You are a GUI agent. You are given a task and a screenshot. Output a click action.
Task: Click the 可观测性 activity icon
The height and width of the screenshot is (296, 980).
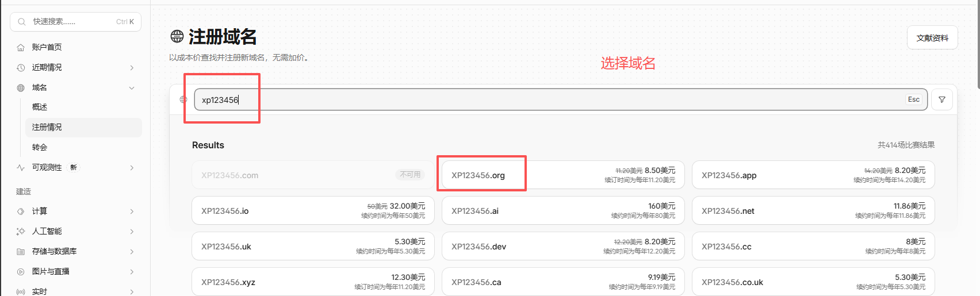21,167
